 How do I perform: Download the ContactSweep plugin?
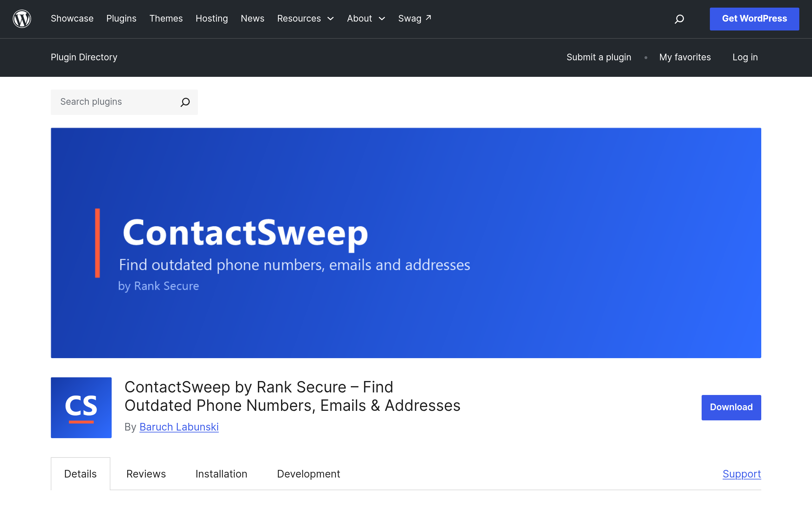731,407
